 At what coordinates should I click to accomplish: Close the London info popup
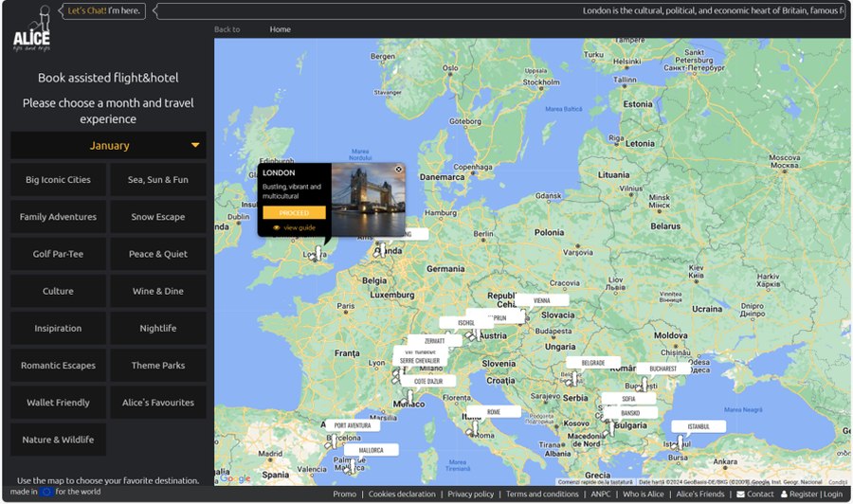(398, 170)
